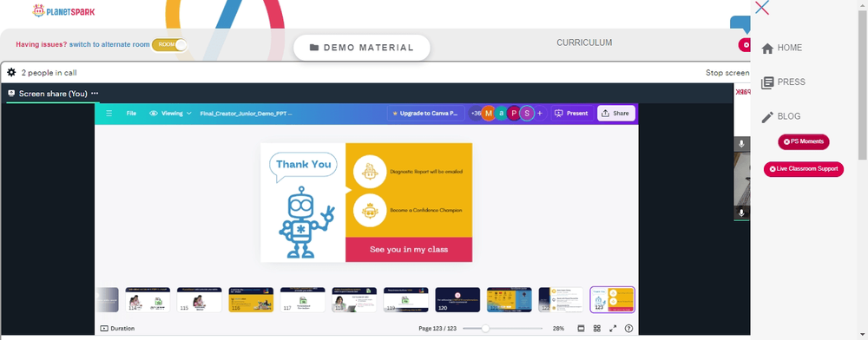Viewport: 868px width, 340px height.
Task: Select slide thumbnail 114
Action: click(148, 299)
